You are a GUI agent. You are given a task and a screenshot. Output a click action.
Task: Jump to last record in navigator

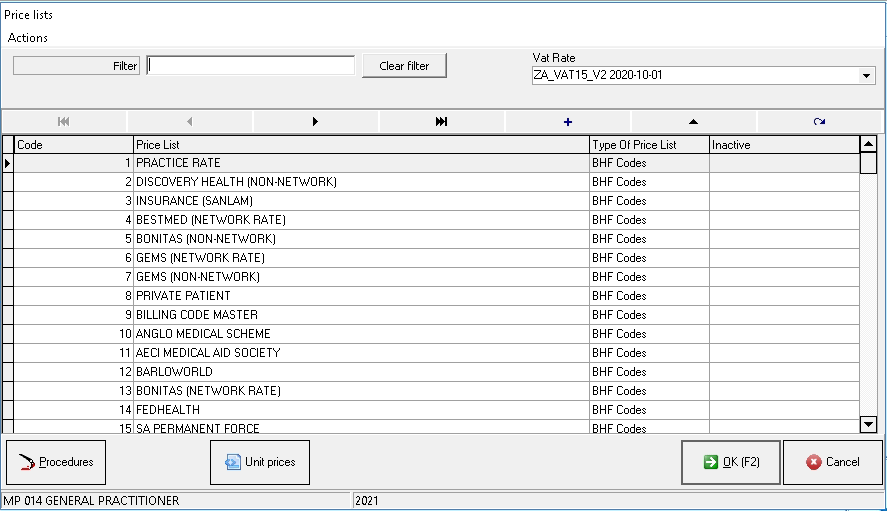(441, 121)
